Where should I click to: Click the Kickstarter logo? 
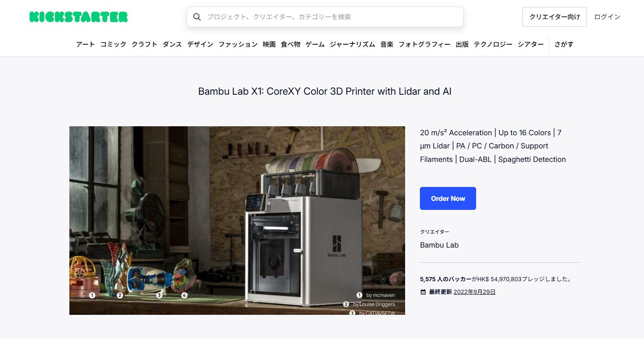point(78,17)
